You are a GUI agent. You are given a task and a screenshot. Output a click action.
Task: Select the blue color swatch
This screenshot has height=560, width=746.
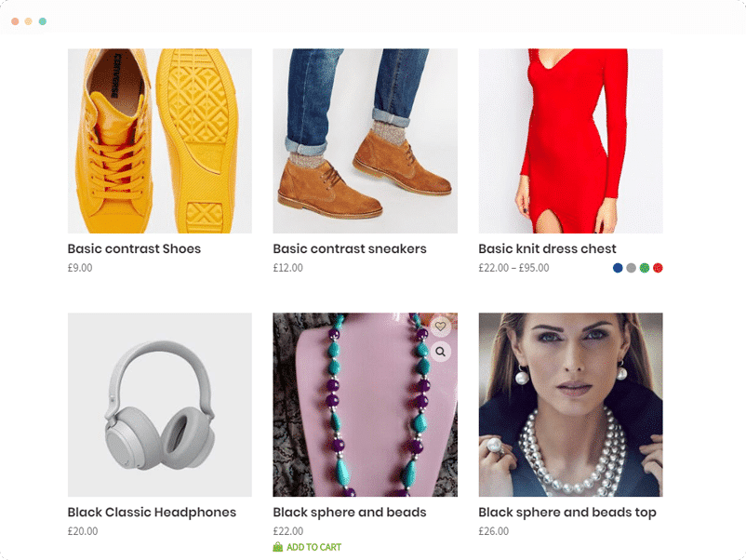618,268
